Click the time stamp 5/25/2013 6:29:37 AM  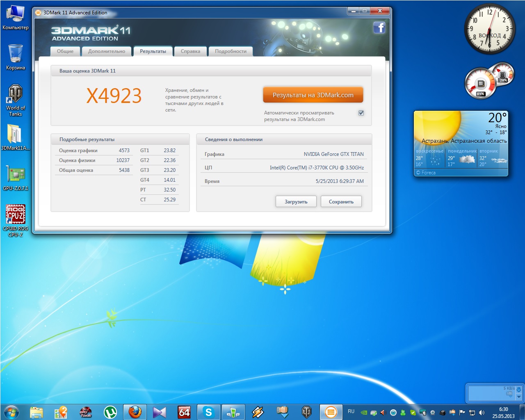[x=340, y=181]
